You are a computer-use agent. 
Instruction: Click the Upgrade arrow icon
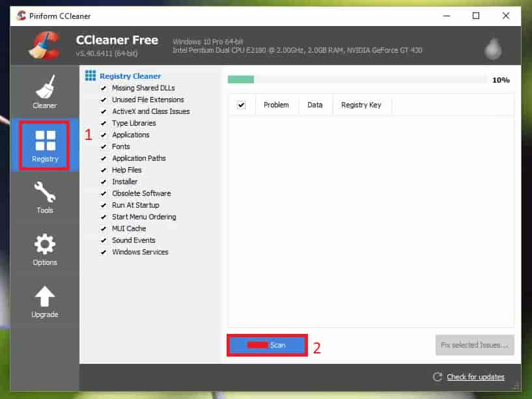tap(45, 296)
